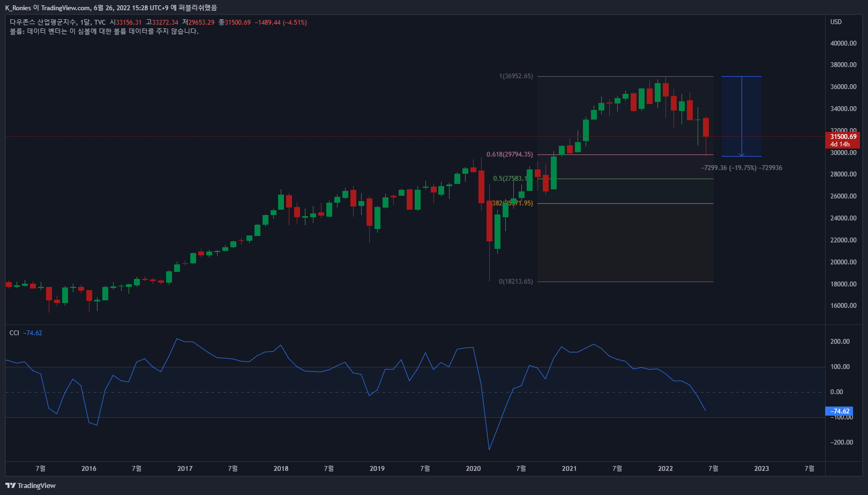Select the Fibonacci label 0(18213.65)

tap(516, 282)
